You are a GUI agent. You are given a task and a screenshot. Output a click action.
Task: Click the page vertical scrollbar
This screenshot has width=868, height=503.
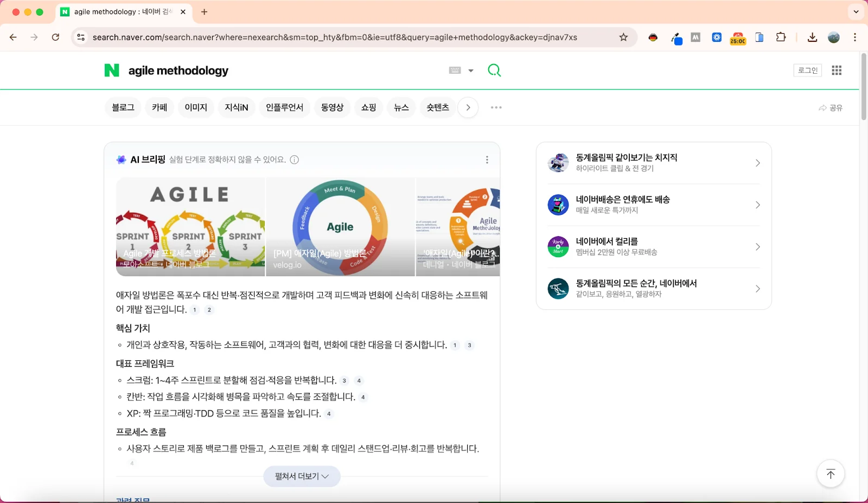pos(864,87)
